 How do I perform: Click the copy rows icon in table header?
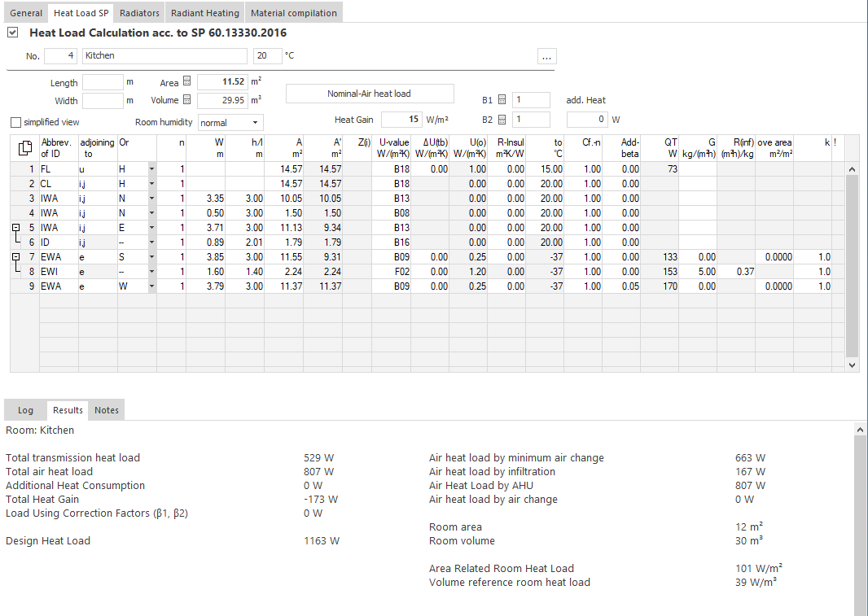click(x=25, y=148)
